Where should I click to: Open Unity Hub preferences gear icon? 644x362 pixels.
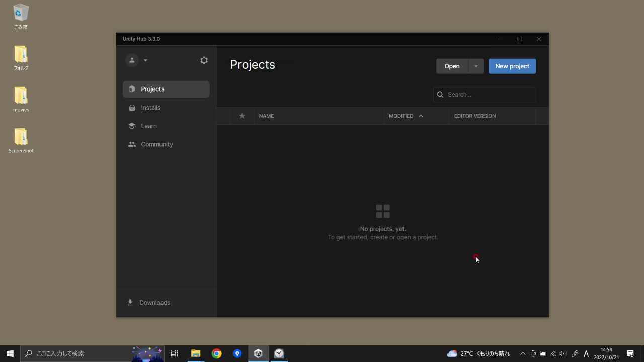[204, 60]
